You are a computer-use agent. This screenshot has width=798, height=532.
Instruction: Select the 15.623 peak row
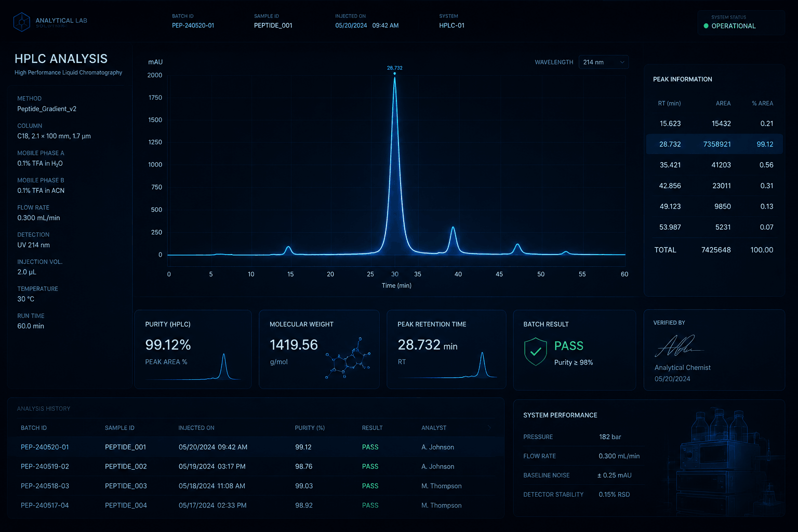[x=714, y=124]
